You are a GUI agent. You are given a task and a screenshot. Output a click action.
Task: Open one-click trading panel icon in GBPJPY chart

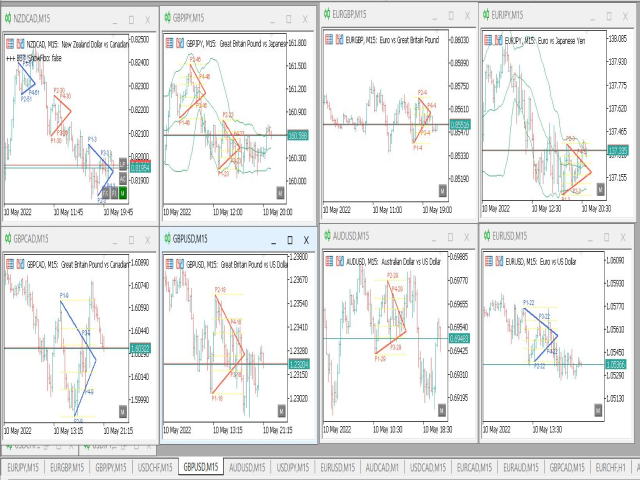(x=169, y=43)
